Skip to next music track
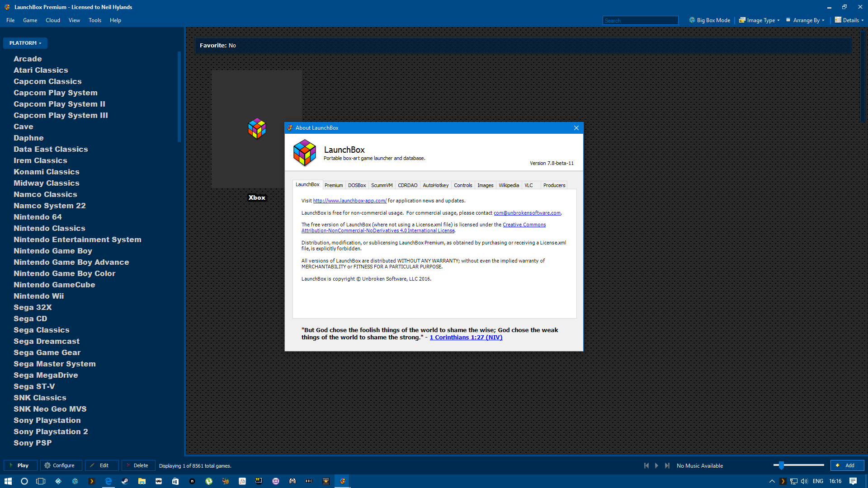This screenshot has height=488, width=868. 667,465
